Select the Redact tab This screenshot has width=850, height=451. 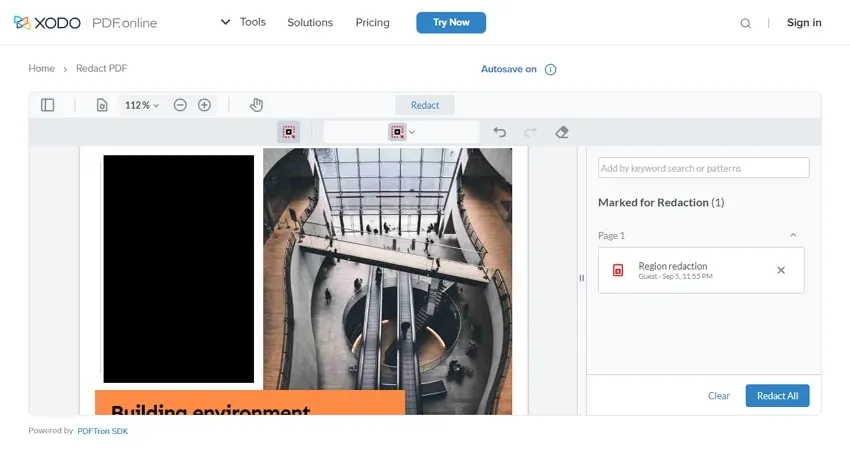(425, 105)
